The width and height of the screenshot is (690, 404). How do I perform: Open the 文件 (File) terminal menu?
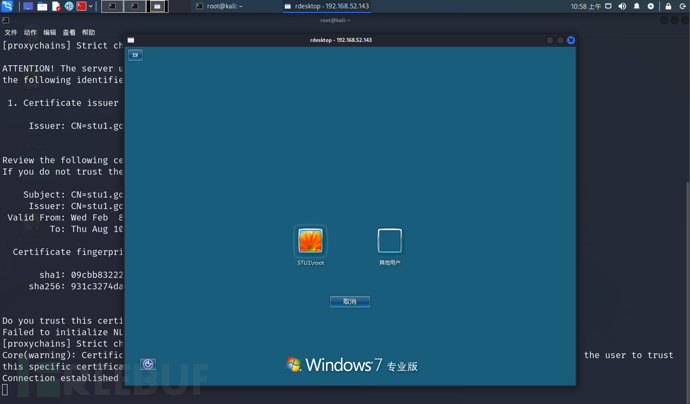[x=11, y=32]
